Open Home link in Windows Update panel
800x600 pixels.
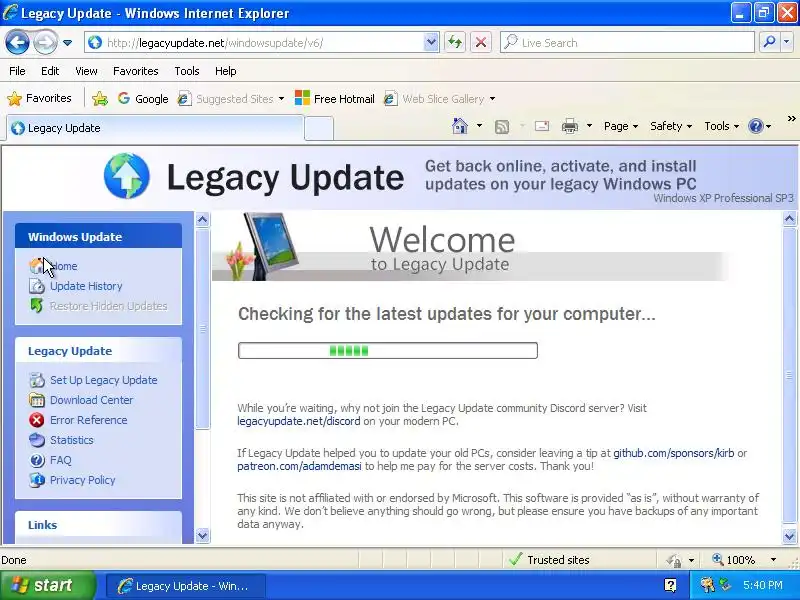64,266
